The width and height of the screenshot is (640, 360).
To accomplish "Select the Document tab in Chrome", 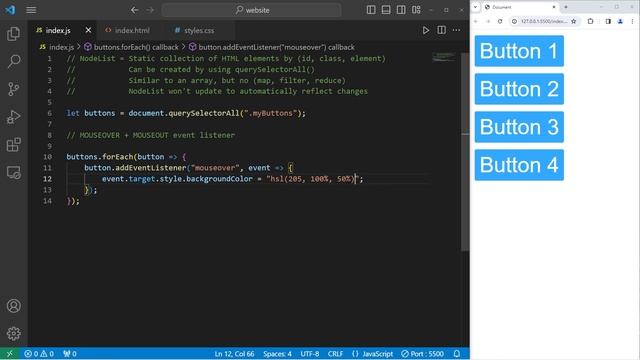I will pyautogui.click(x=520, y=7).
